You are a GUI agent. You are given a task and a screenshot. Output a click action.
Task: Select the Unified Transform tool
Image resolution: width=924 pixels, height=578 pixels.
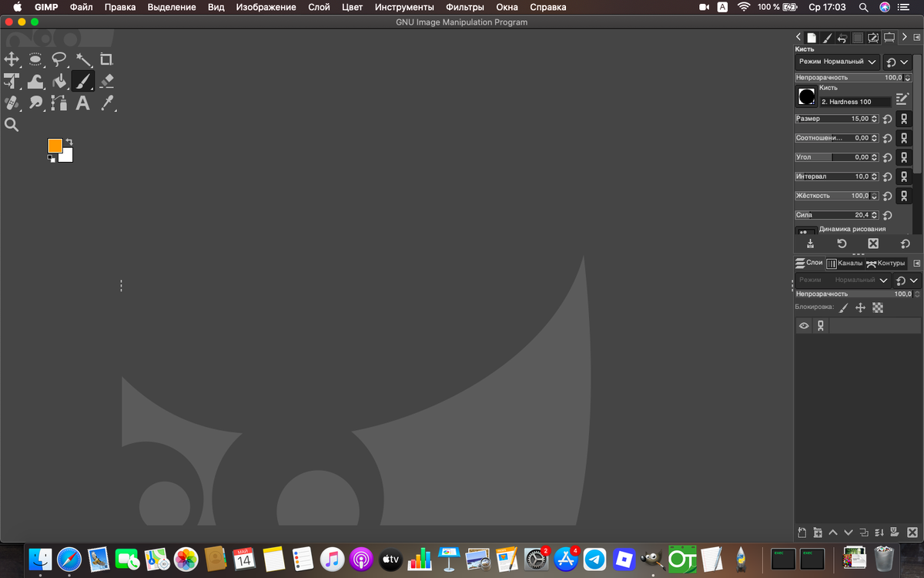(x=12, y=81)
